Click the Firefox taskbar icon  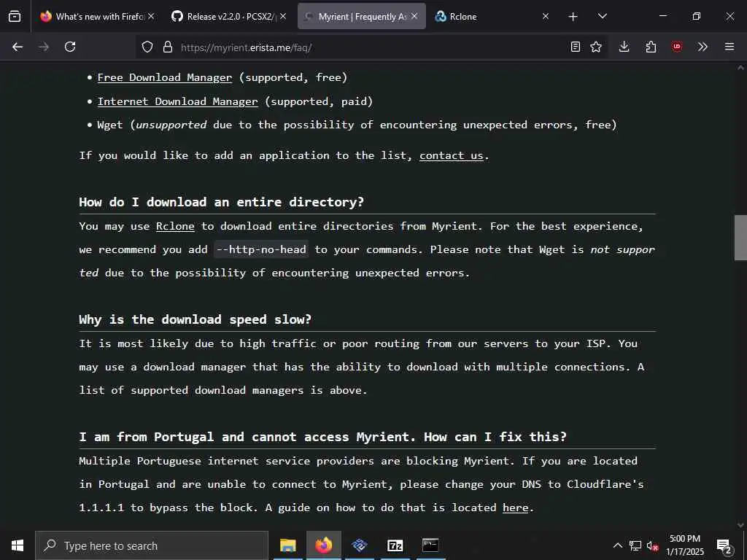[323, 545]
